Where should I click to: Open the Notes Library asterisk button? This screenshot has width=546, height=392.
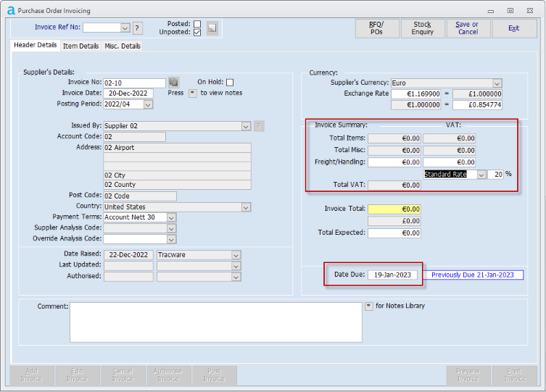coord(369,306)
